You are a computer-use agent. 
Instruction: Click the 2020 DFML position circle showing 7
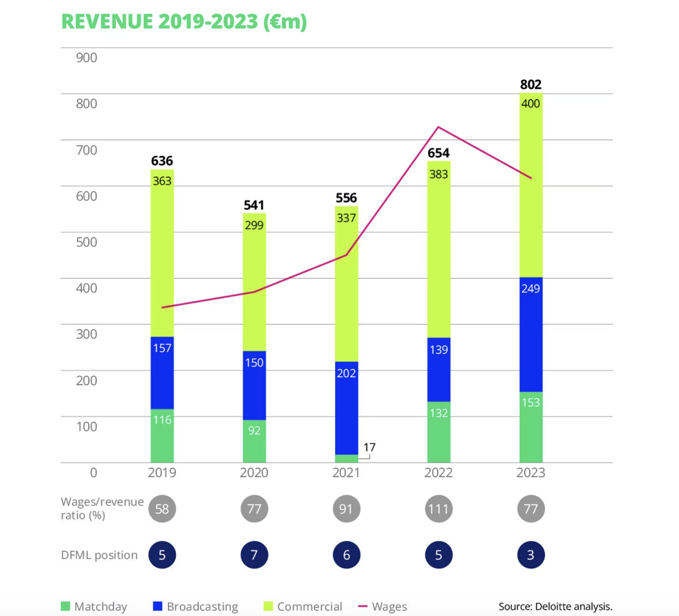(254, 555)
